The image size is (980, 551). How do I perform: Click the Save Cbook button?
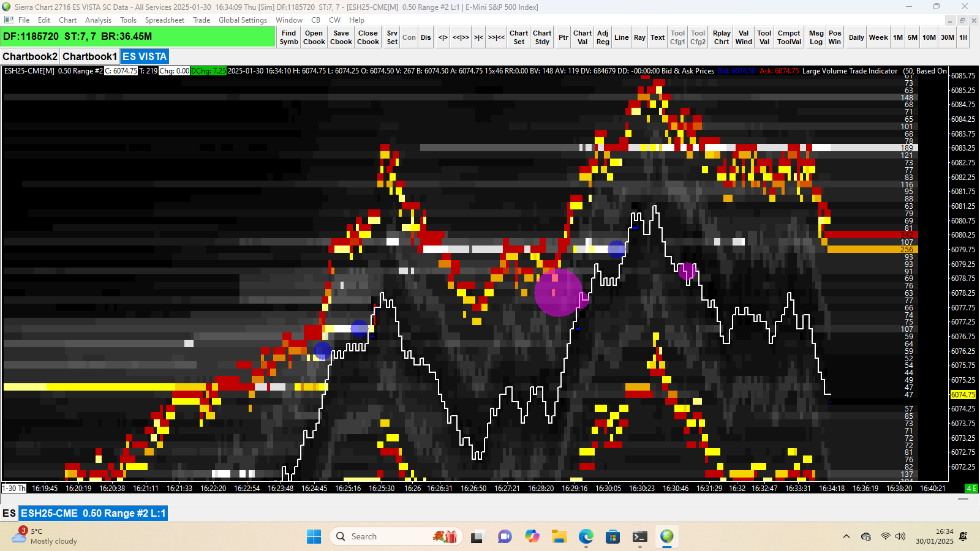(341, 37)
